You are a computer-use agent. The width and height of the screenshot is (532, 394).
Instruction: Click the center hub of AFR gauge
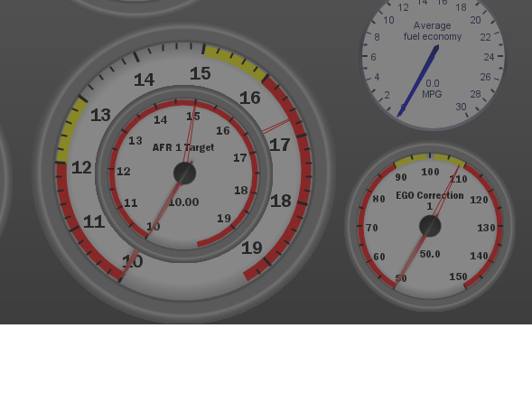click(x=184, y=174)
